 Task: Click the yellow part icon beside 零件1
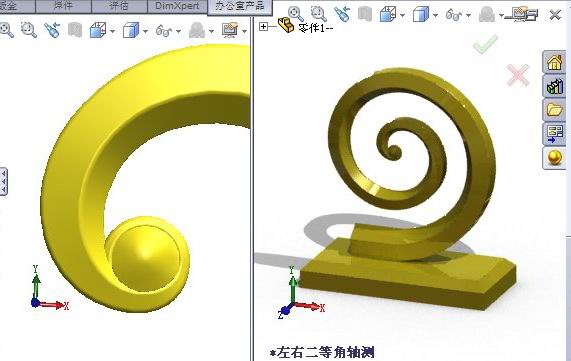click(x=286, y=25)
